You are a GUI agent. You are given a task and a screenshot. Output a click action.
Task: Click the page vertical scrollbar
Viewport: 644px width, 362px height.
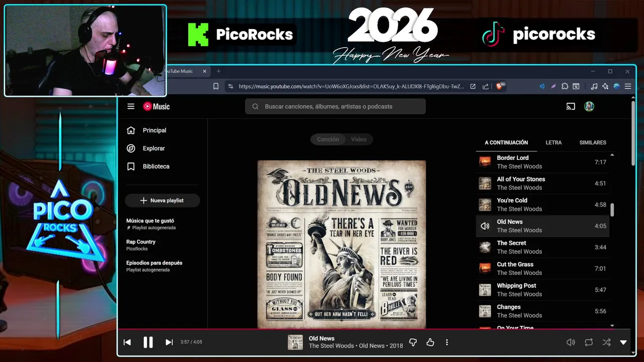coord(633,132)
